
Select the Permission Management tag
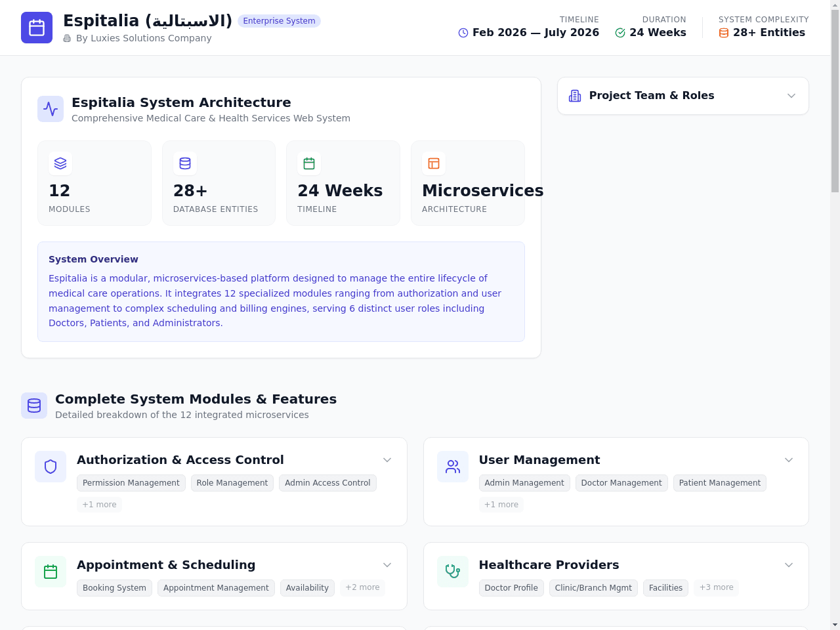click(131, 483)
